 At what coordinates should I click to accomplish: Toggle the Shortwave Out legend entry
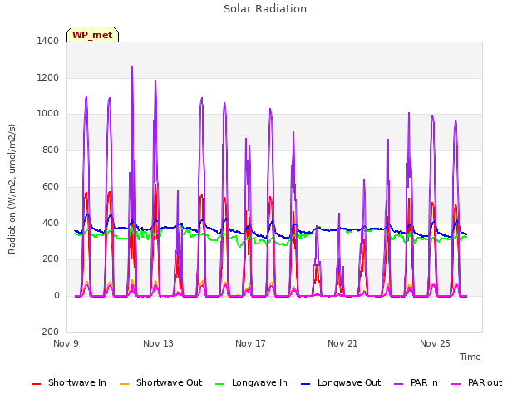point(160,382)
